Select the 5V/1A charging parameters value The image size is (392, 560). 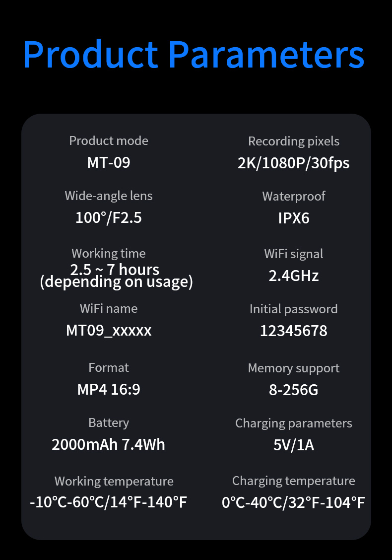click(293, 445)
